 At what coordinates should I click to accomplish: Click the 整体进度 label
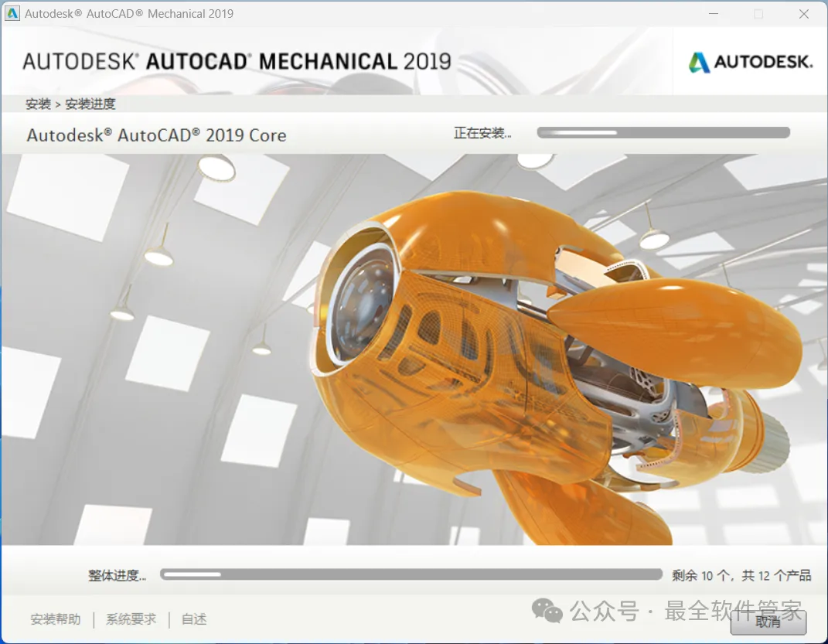point(117,575)
